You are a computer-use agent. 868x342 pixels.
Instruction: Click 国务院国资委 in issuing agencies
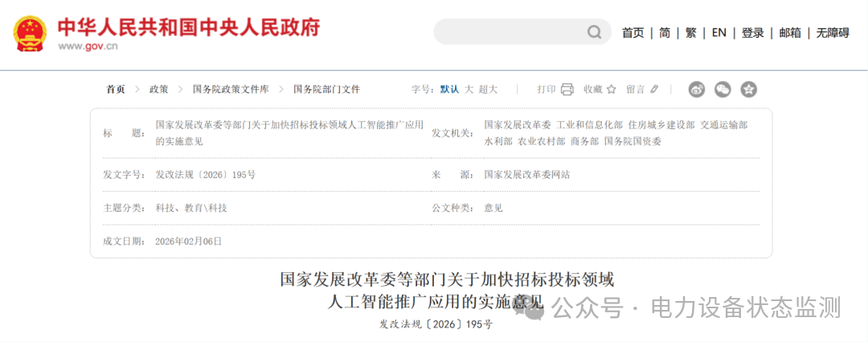click(633, 141)
